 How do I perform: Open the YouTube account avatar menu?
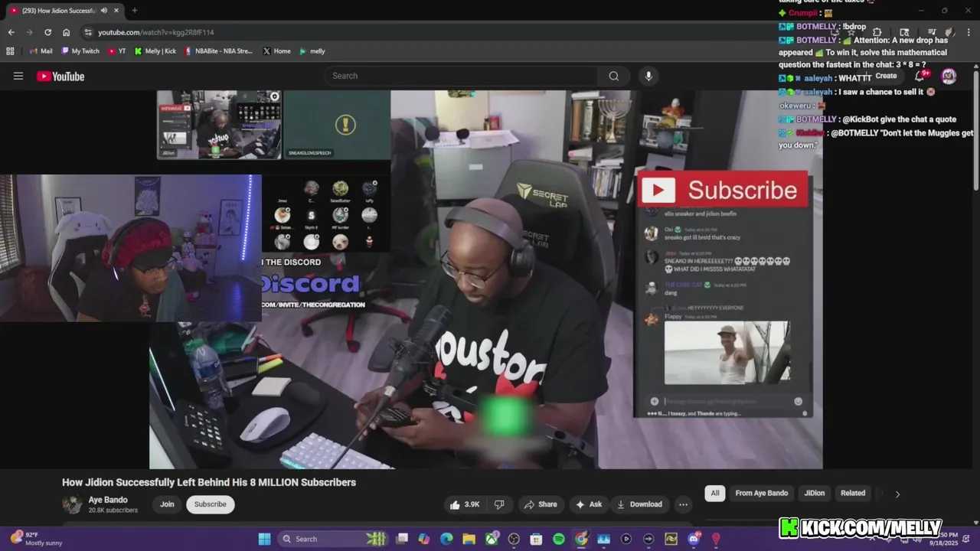point(949,76)
